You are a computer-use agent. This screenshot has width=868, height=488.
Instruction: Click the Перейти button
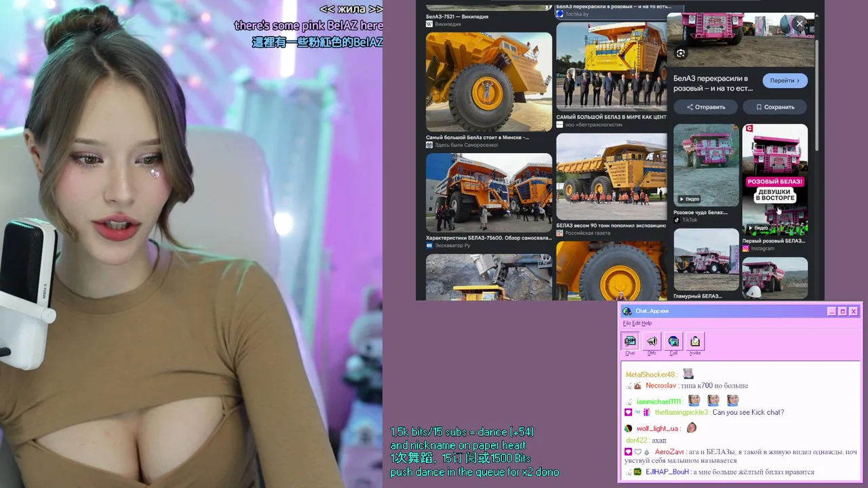785,81
